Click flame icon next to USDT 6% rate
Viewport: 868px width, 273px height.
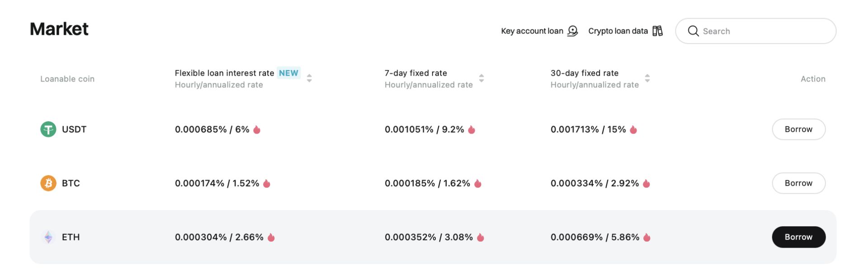tap(257, 129)
